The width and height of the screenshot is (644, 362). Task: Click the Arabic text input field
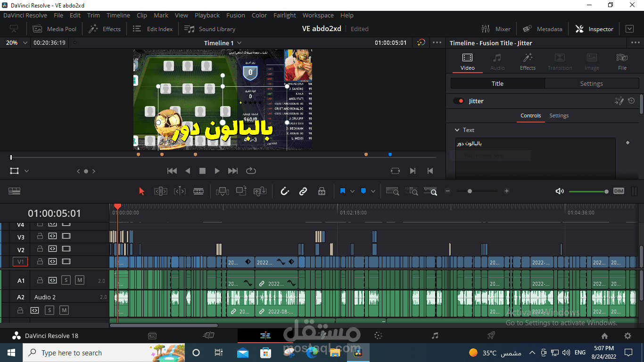pyautogui.click(x=535, y=158)
